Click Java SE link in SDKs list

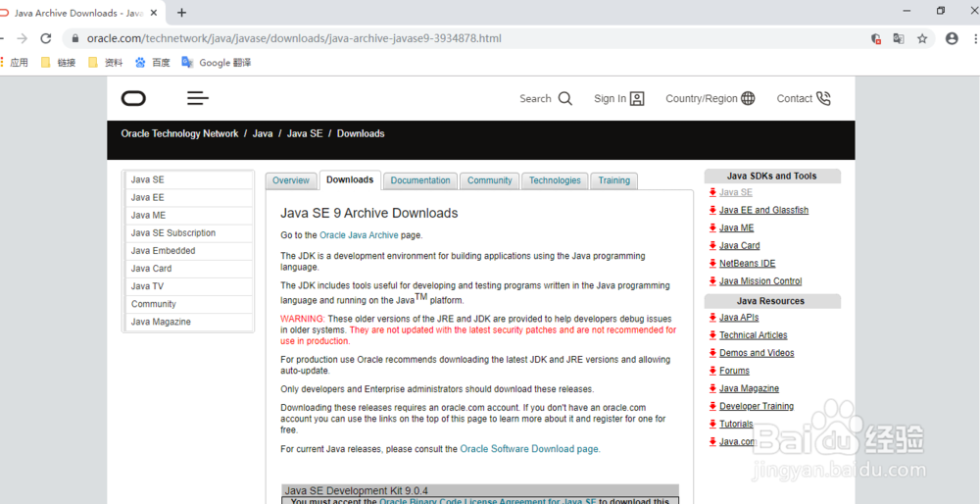click(736, 192)
